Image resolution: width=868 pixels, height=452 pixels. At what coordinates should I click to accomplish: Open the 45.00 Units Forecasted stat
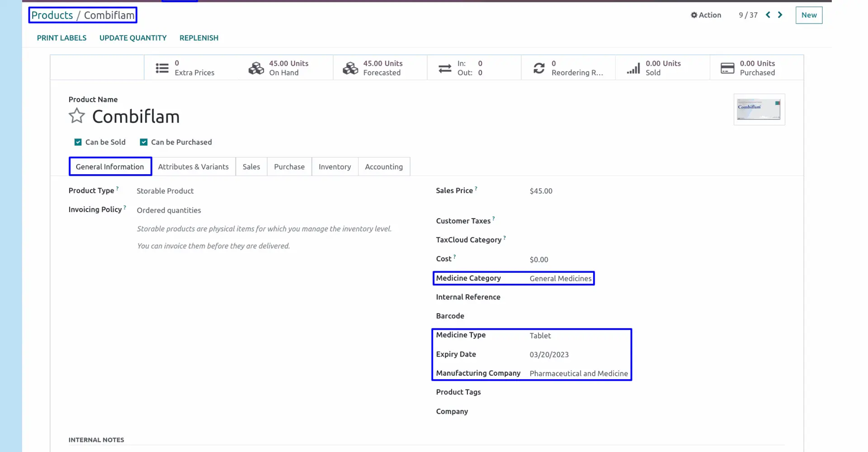click(380, 68)
